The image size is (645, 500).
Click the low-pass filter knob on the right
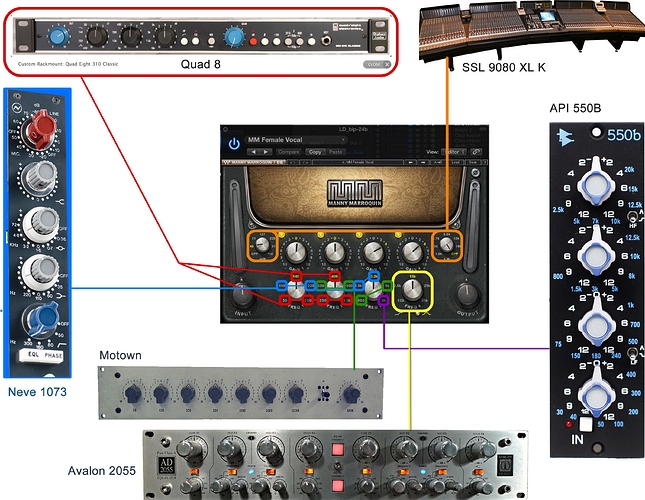(446, 246)
